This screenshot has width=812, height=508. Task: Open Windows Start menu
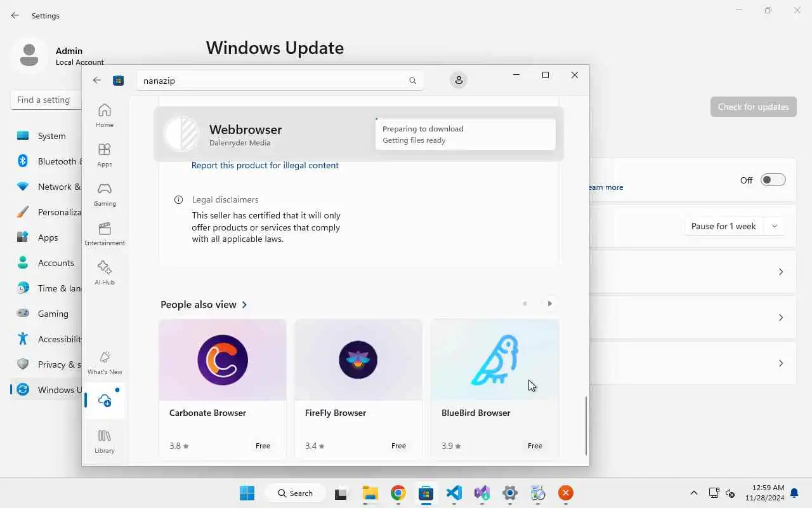[x=247, y=493]
